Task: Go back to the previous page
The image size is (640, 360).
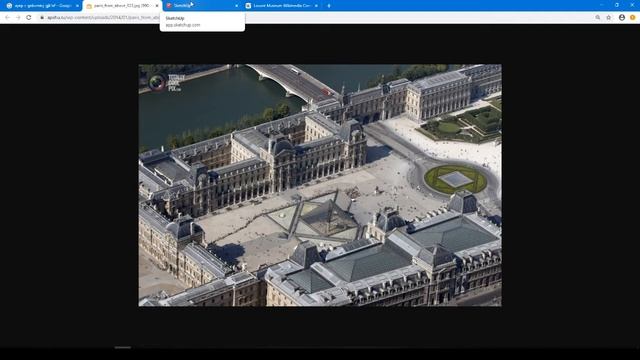Action: (x=7, y=18)
